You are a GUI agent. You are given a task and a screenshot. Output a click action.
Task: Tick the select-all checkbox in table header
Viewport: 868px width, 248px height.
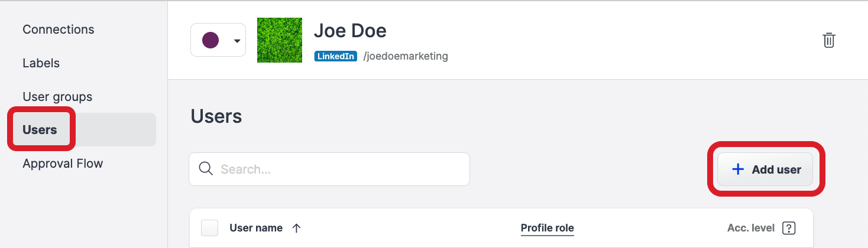pos(209,228)
